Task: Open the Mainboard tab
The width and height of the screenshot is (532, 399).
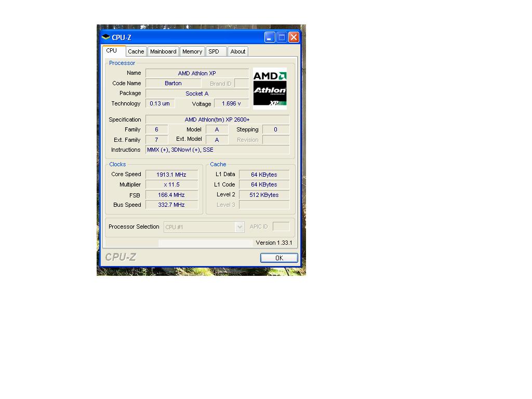Action: coord(163,51)
